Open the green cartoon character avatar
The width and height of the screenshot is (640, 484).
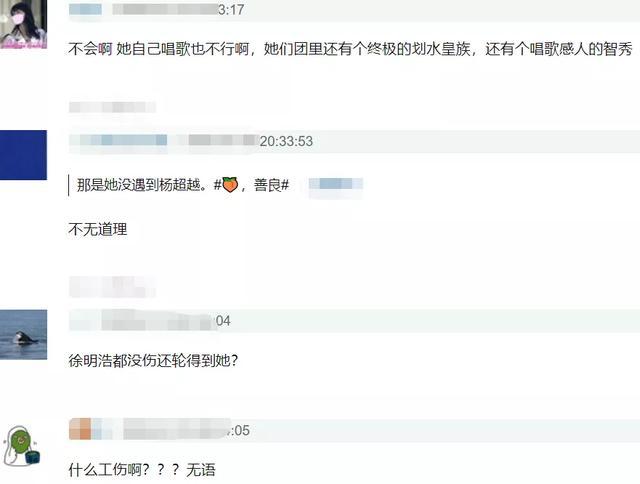[x=21, y=446]
